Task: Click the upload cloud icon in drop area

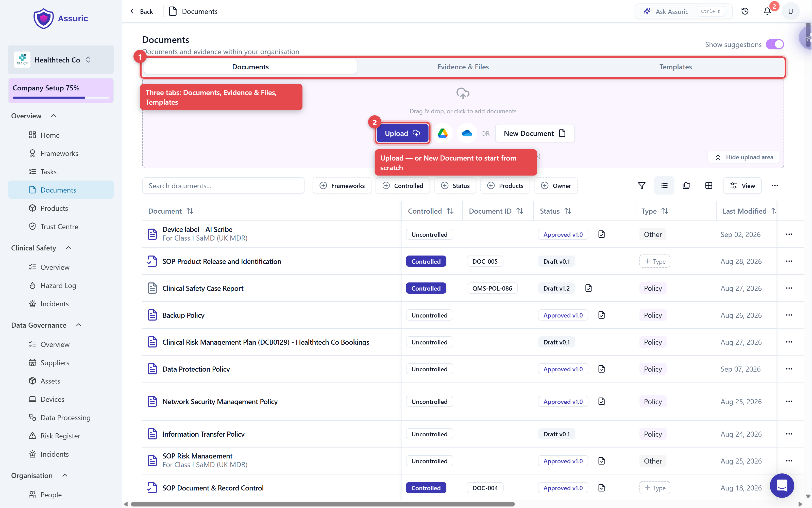Action: click(463, 94)
